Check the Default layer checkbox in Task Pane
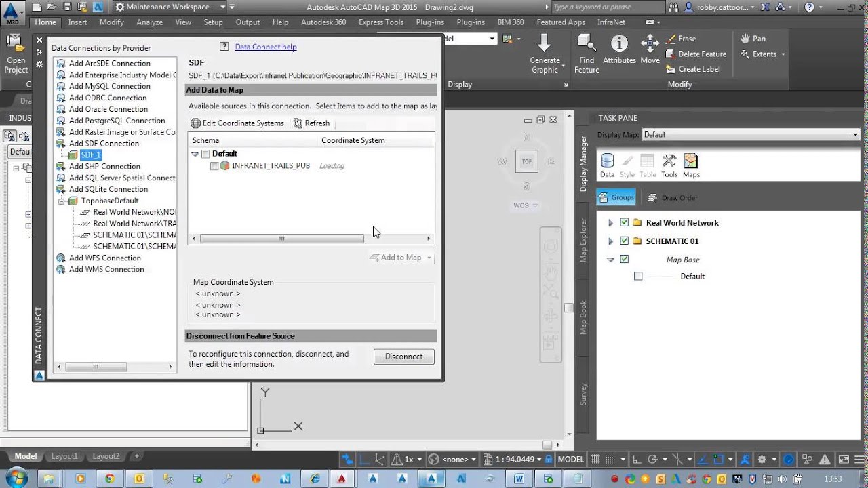The height and width of the screenshot is (488, 868). [638, 276]
